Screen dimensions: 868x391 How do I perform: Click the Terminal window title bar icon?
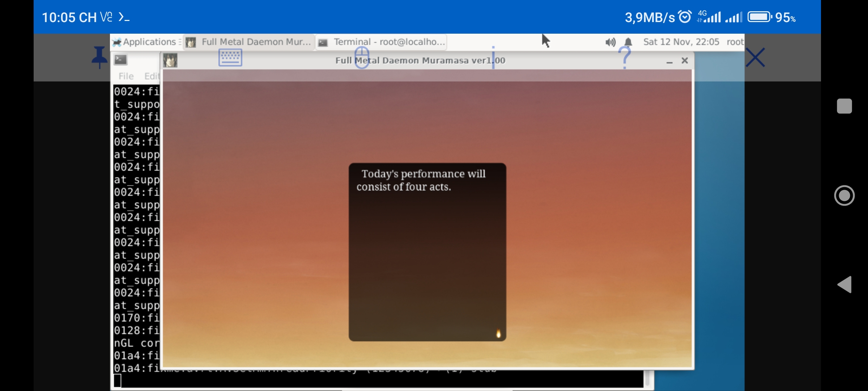pos(120,59)
